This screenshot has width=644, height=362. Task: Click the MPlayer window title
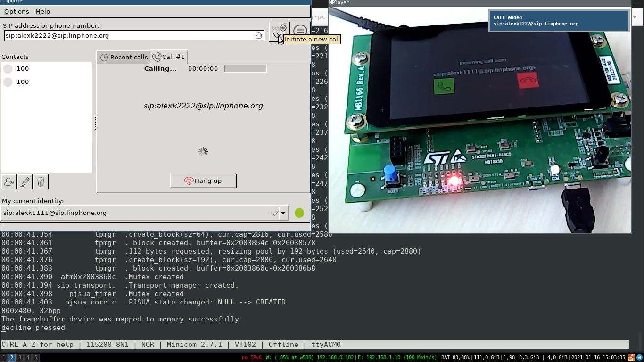[x=339, y=2]
